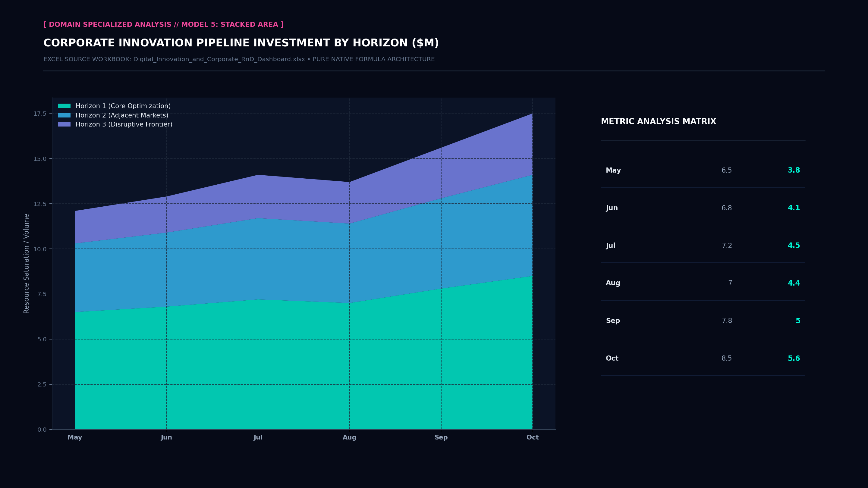Click the cyan 4.1 value in Jun row
868x488 pixels.
(x=794, y=208)
